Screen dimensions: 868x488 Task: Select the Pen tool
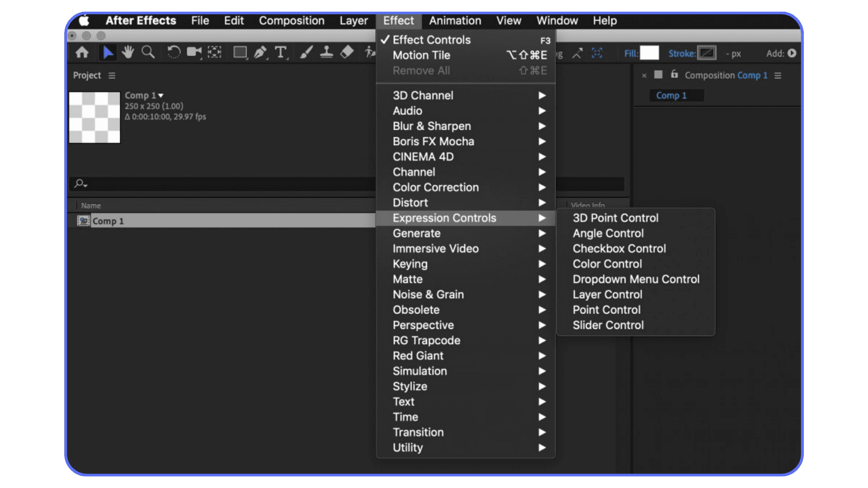(261, 52)
